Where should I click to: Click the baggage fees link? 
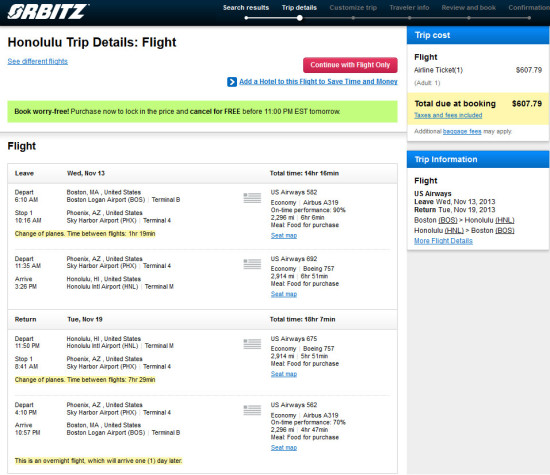(x=462, y=132)
